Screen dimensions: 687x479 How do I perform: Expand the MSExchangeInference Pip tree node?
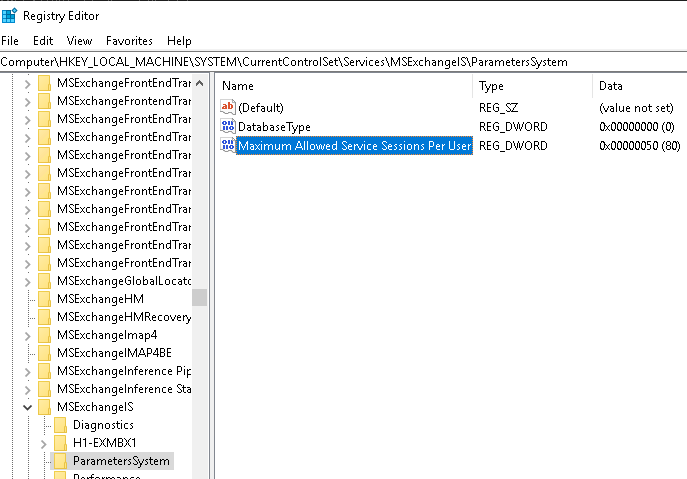click(28, 372)
